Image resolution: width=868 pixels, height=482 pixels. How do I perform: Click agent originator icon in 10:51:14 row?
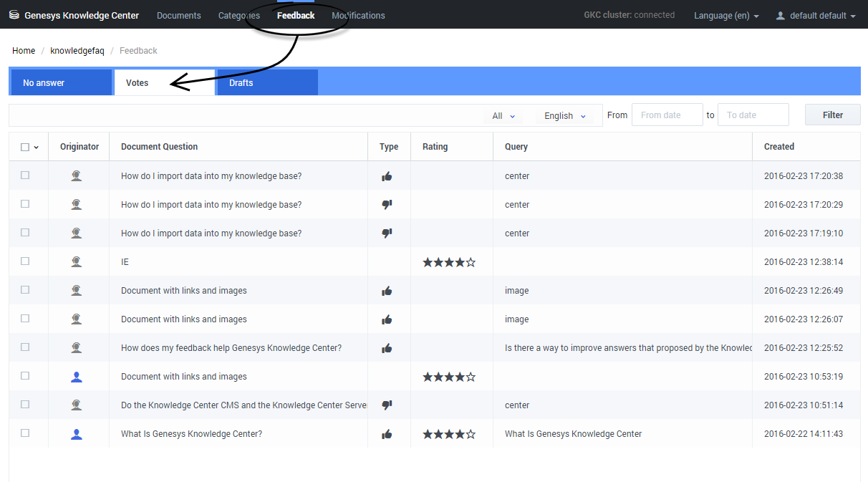coord(77,405)
